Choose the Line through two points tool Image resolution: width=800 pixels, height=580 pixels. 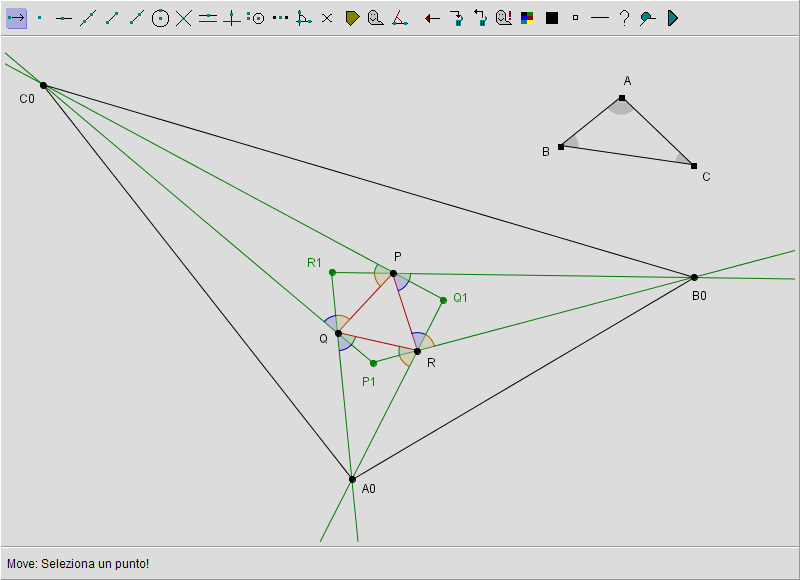coord(88,18)
